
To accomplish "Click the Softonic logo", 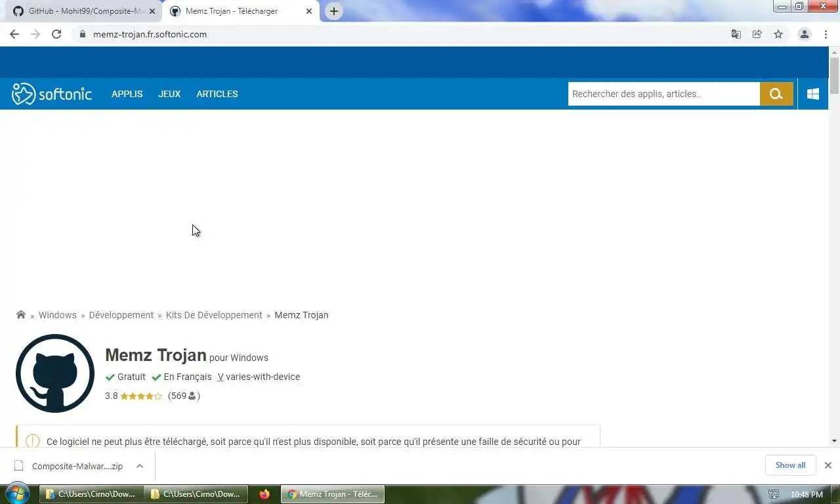I will click(52, 94).
